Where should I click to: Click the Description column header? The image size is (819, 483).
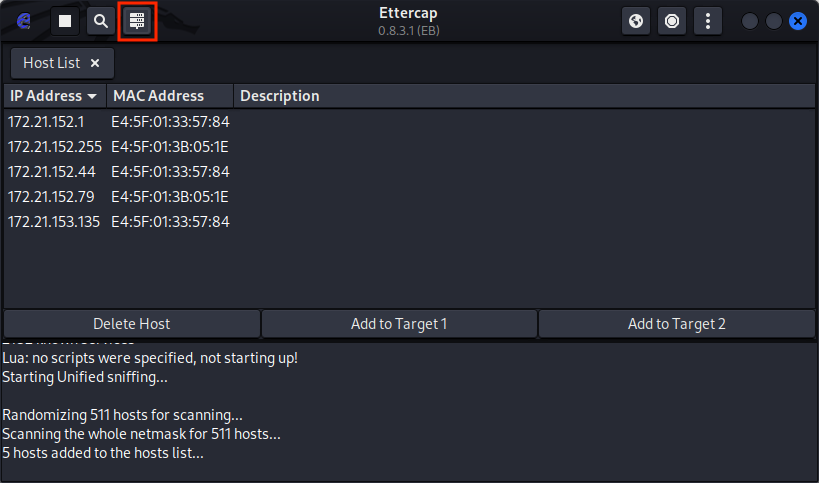(280, 96)
